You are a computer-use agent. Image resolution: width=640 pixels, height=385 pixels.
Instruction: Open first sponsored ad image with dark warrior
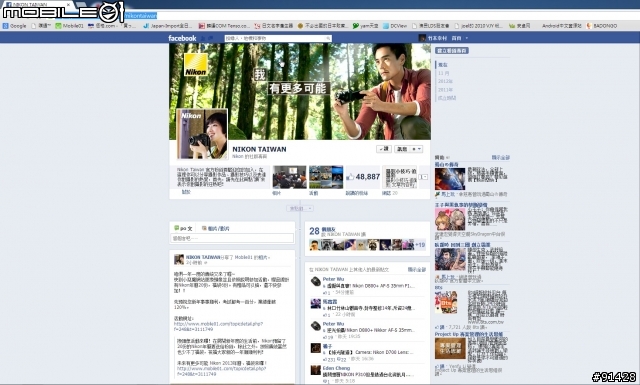point(450,179)
